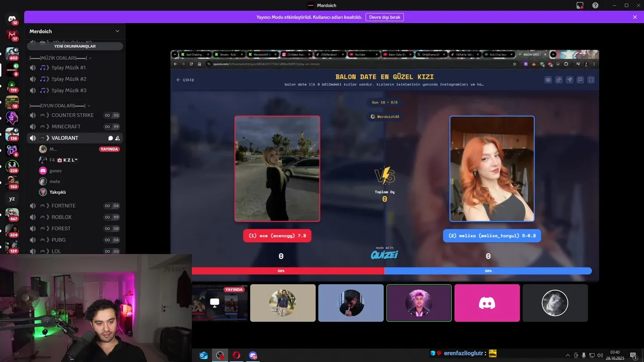Image resolution: width=644 pixels, height=362 pixels.
Task: Toggle the eye visibility icon in Quizel
Action: click(548, 79)
